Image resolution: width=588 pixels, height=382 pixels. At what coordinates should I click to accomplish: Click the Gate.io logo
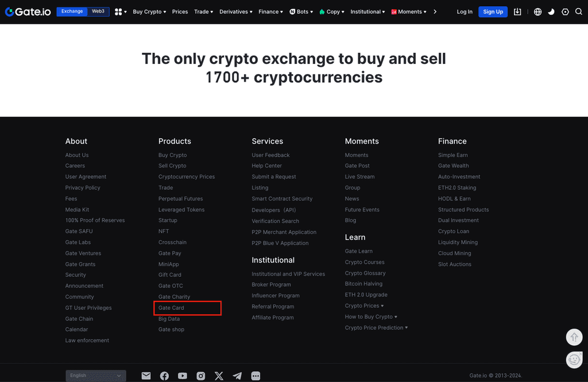click(27, 11)
